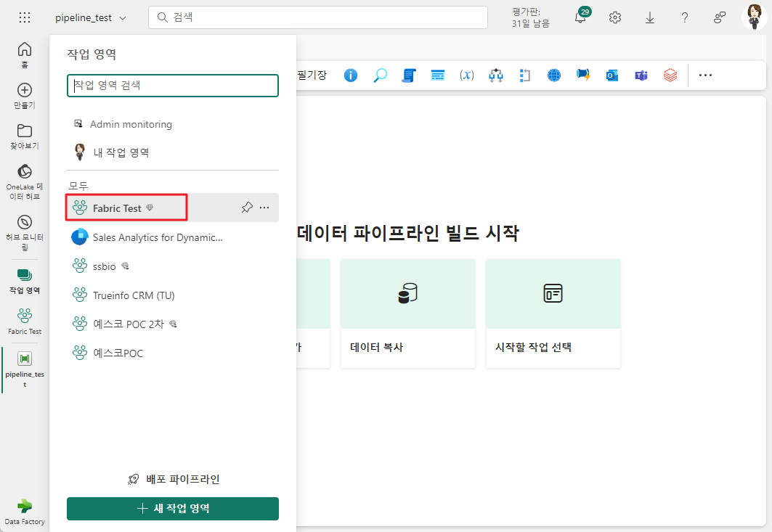Pin the Fabric Test workspace
This screenshot has height=532, width=772.
point(247,208)
